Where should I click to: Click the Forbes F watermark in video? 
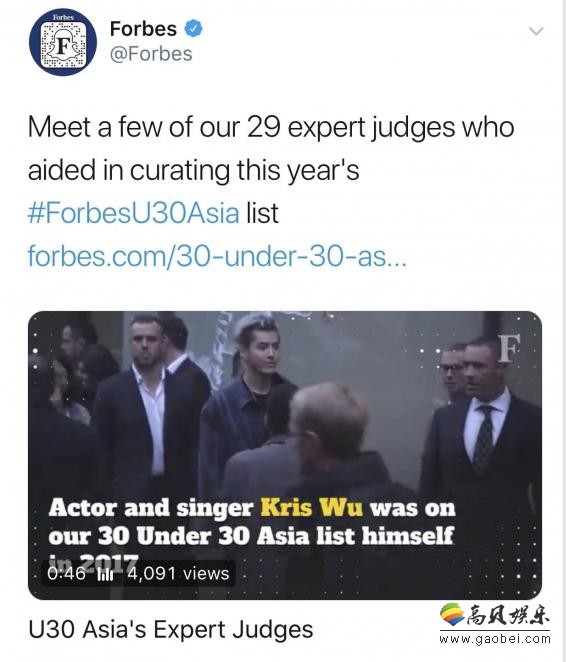(508, 349)
